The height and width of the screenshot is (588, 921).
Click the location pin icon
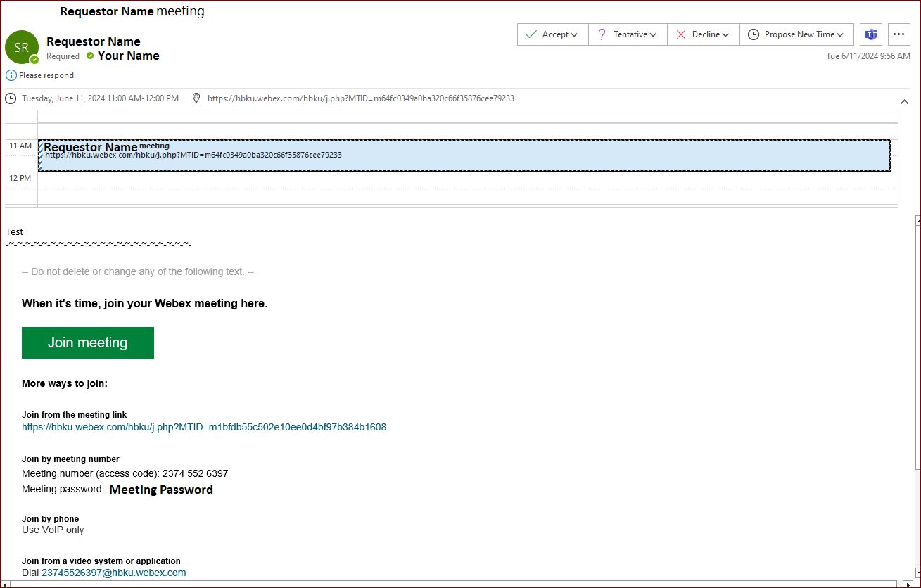[196, 98]
